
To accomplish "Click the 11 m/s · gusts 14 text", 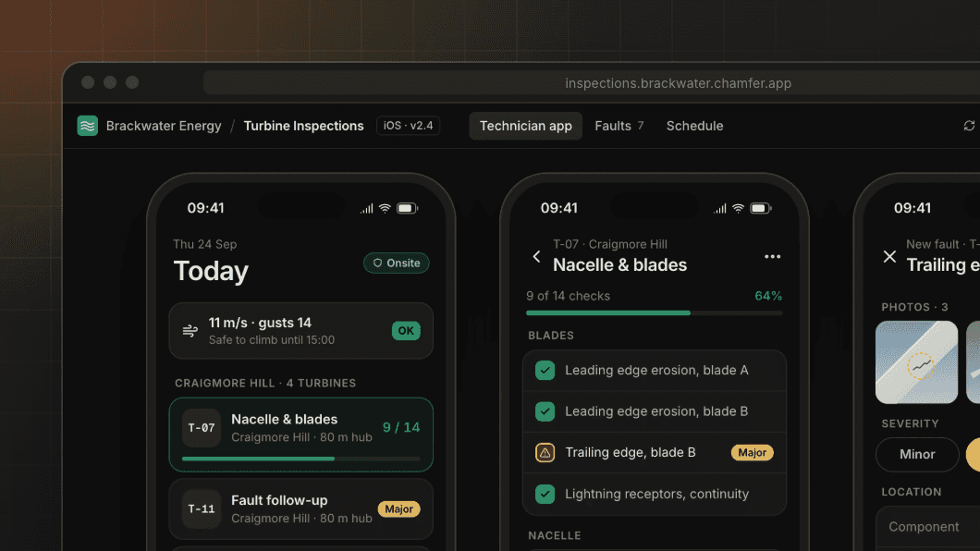I will point(260,323).
